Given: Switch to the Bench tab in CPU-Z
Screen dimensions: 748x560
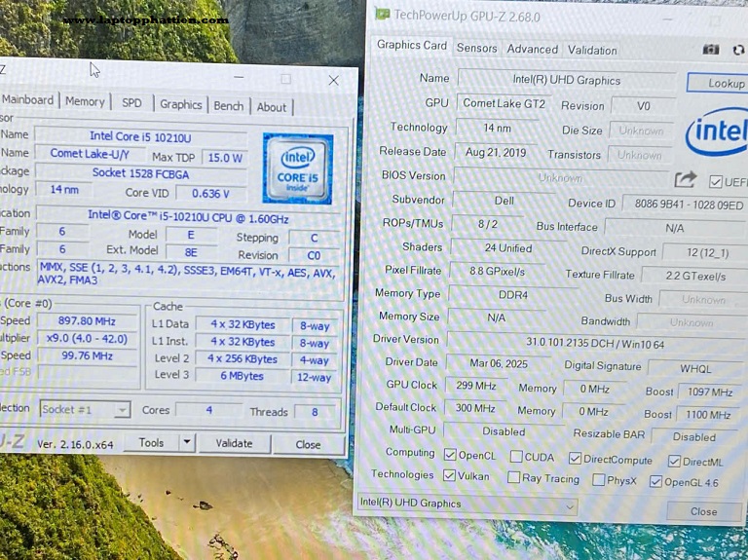Looking at the screenshot, I should [x=229, y=106].
